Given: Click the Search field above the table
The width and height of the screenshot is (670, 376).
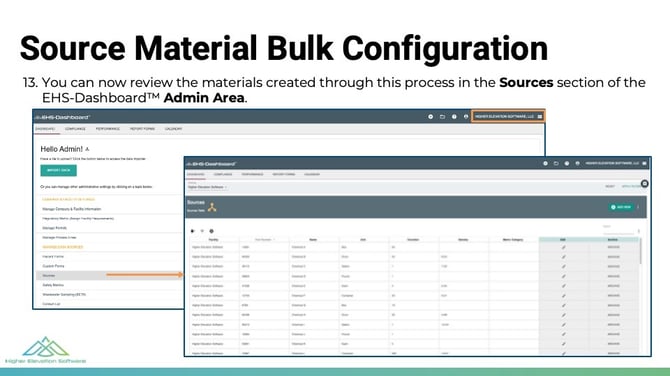Looking at the screenshot, I should click(619, 231).
